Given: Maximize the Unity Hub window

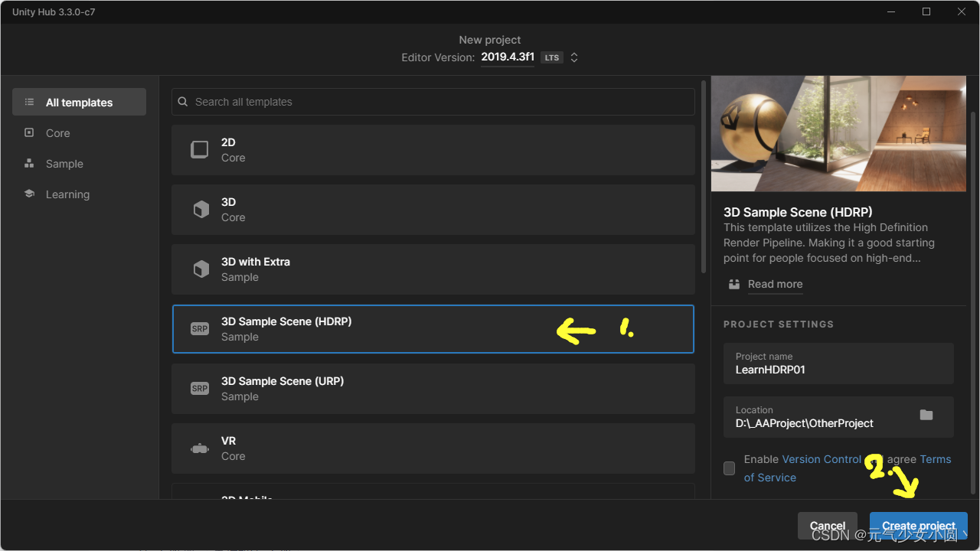Looking at the screenshot, I should [926, 11].
